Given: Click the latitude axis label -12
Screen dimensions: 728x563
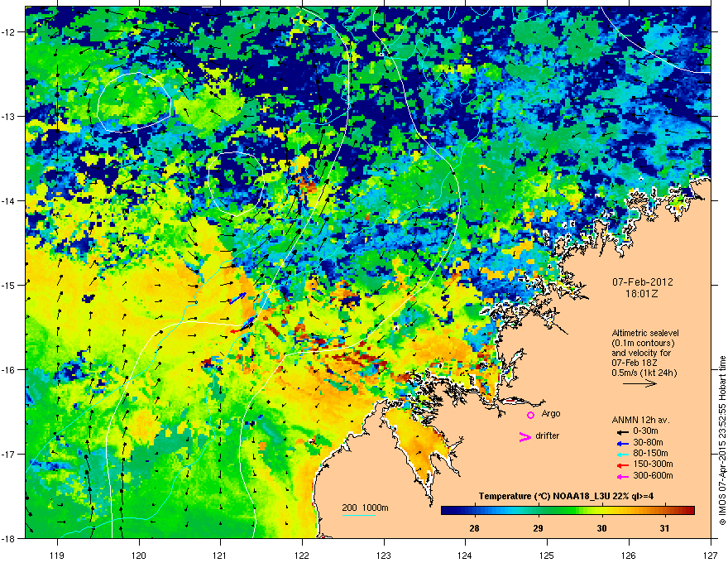Looking at the screenshot, I should point(9,32).
